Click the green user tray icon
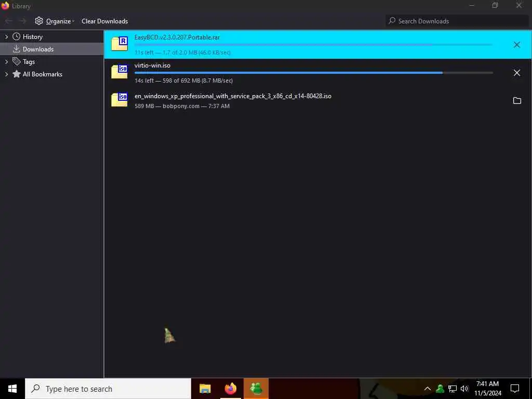The image size is (532, 399). (440, 389)
